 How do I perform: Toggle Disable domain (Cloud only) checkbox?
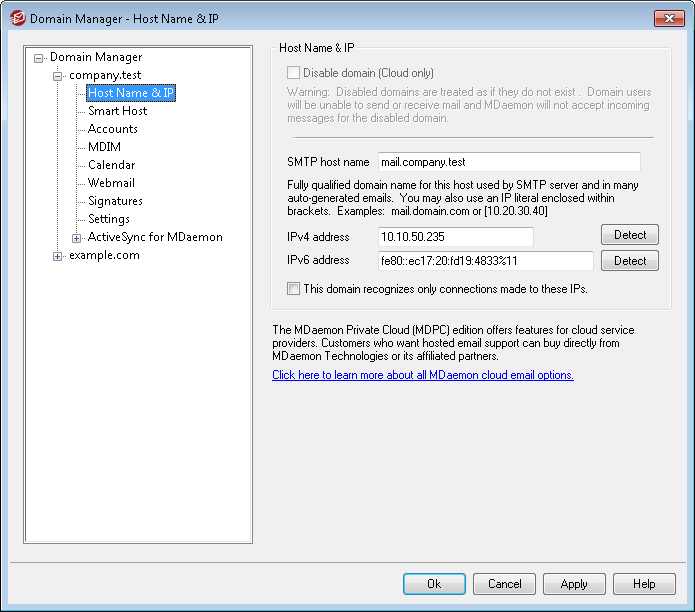tap(293, 73)
